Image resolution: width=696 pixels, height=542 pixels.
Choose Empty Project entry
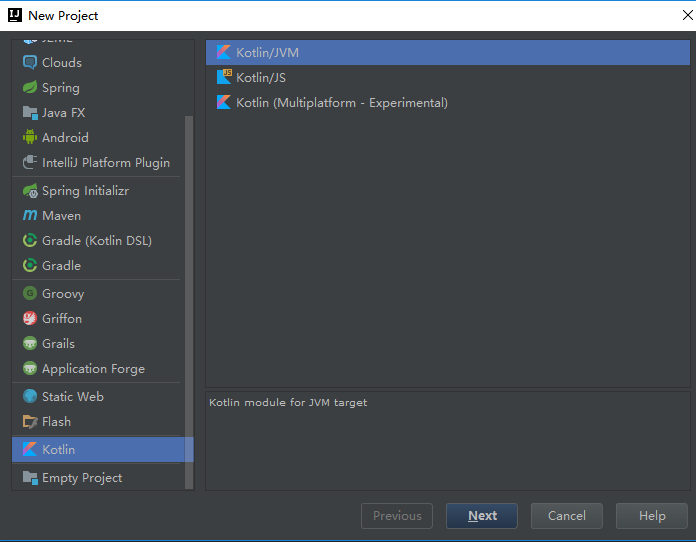coord(103,478)
